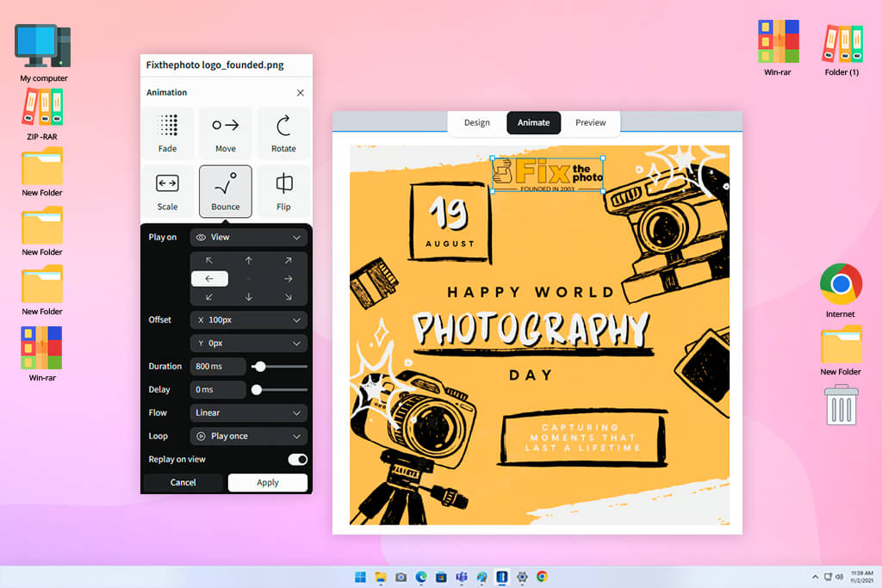Click the DAY text on canvas
The height and width of the screenshot is (588, 882).
[531, 375]
